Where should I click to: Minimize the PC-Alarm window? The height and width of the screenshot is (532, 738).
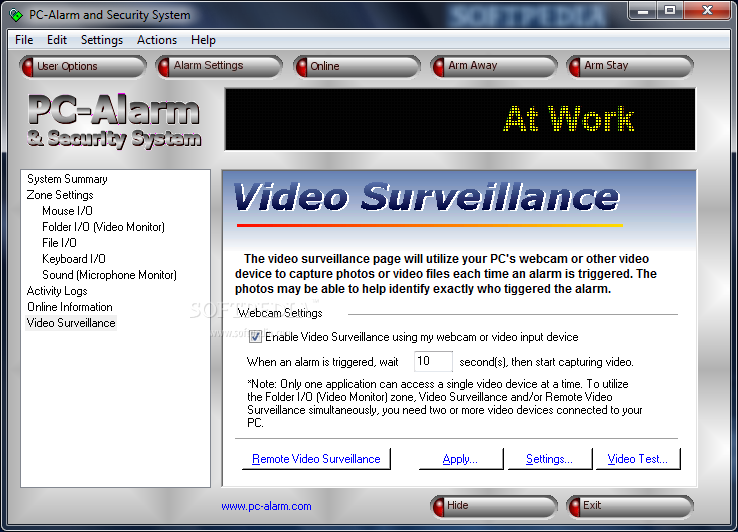pos(643,10)
